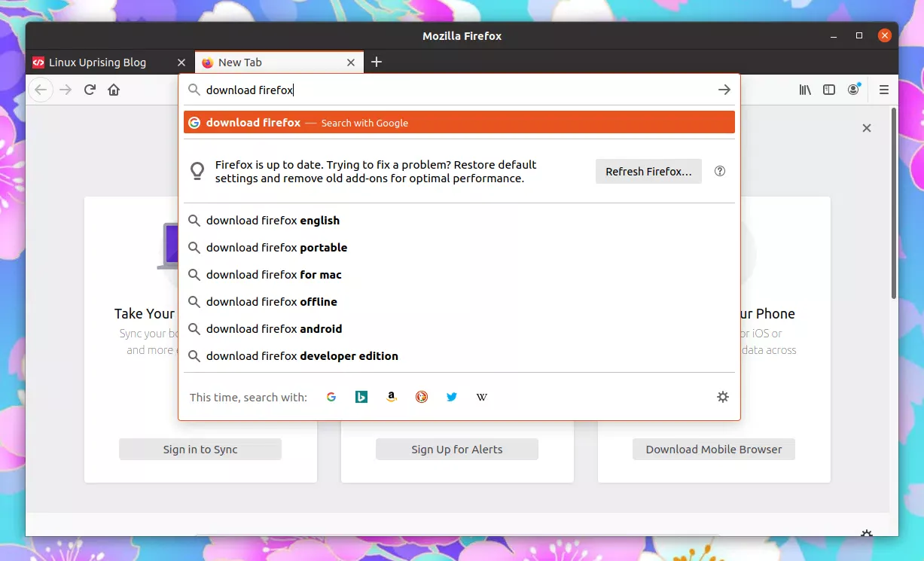The width and height of the screenshot is (924, 561).
Task: Select the New Tab tab
Action: click(x=279, y=63)
